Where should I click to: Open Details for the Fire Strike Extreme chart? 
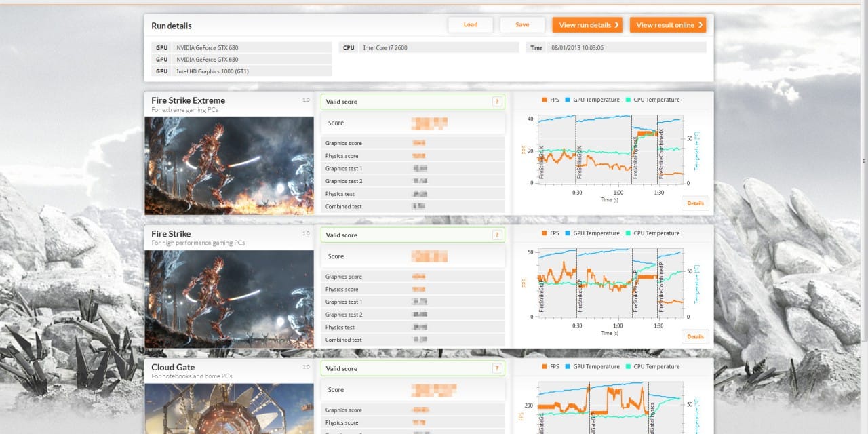[x=695, y=203]
